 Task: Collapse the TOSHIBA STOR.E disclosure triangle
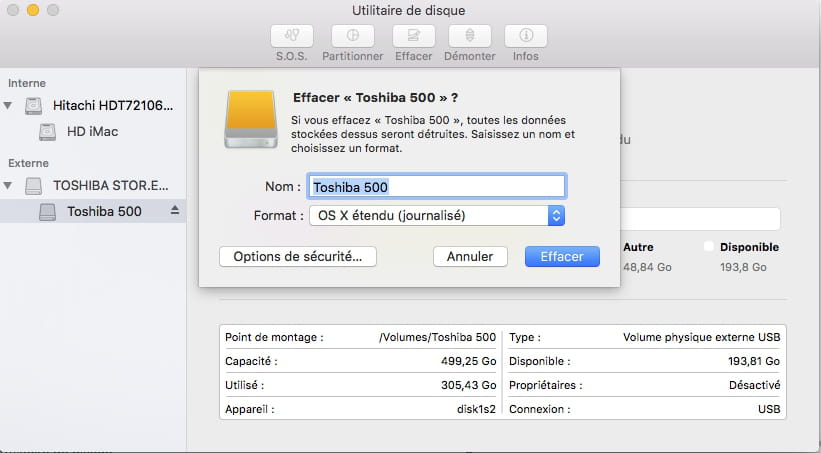[8, 185]
